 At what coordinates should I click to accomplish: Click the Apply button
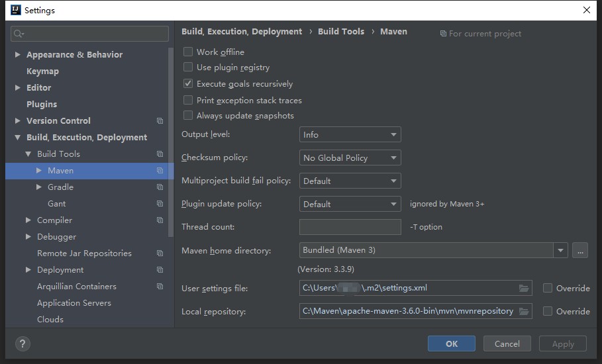pos(563,343)
